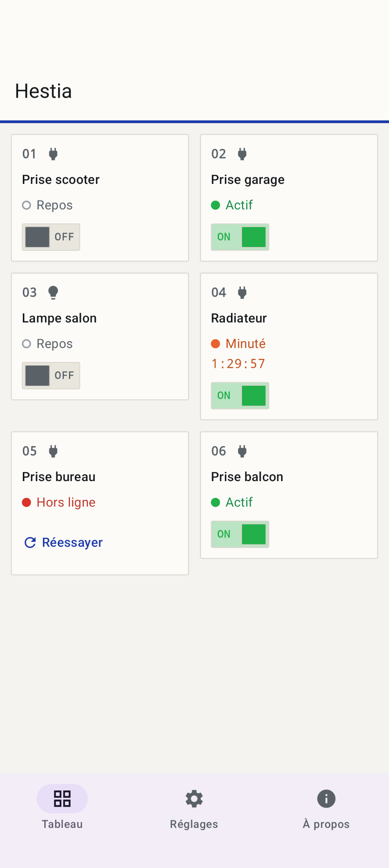
Task: Turn on the Lampe salon switch
Action: click(51, 375)
